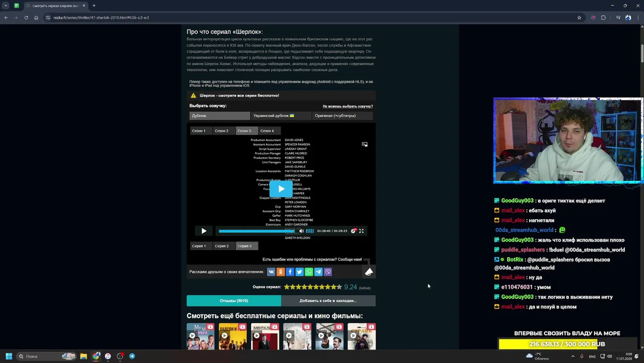Click the taskbar weather widget
The height and width of the screenshot is (363, 644).
pos(537,356)
